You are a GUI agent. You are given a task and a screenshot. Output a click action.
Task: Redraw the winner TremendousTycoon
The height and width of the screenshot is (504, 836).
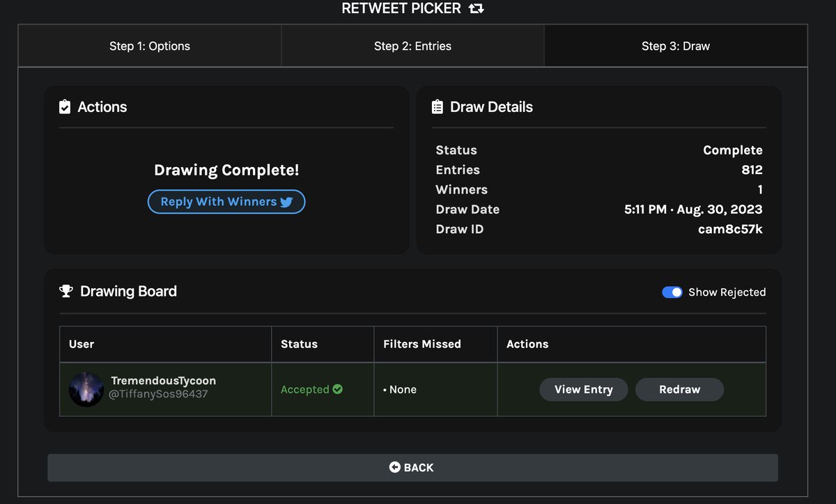click(x=680, y=389)
